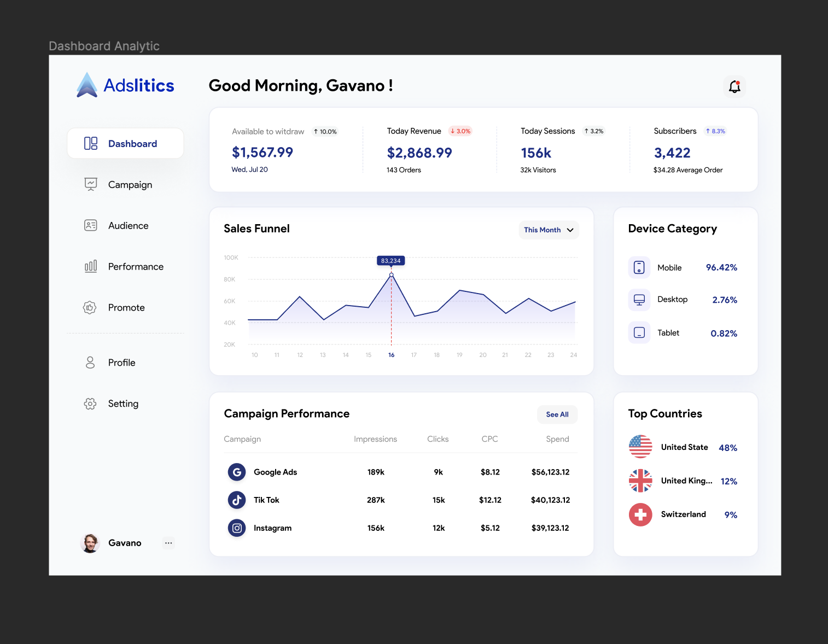Select the Tik Tok campaign icon
Viewport: 828px width, 644px height.
click(237, 500)
